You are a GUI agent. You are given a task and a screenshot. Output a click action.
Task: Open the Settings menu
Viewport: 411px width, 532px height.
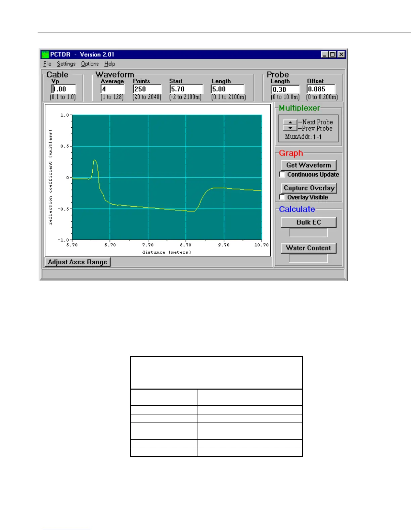66,64
